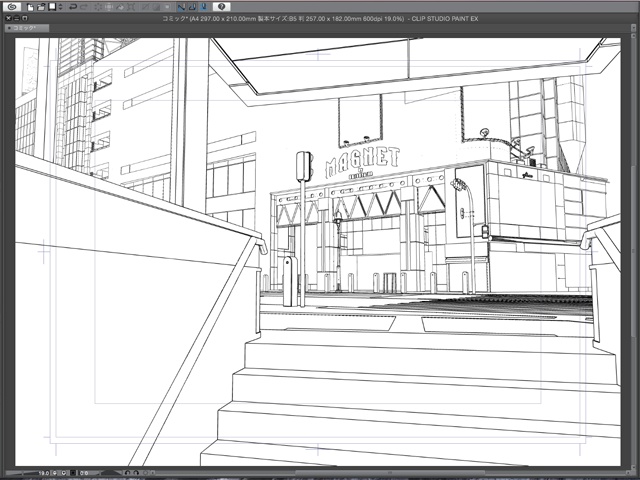640x480 pixels.
Task: Create a new document from command bar
Action: pos(30,7)
